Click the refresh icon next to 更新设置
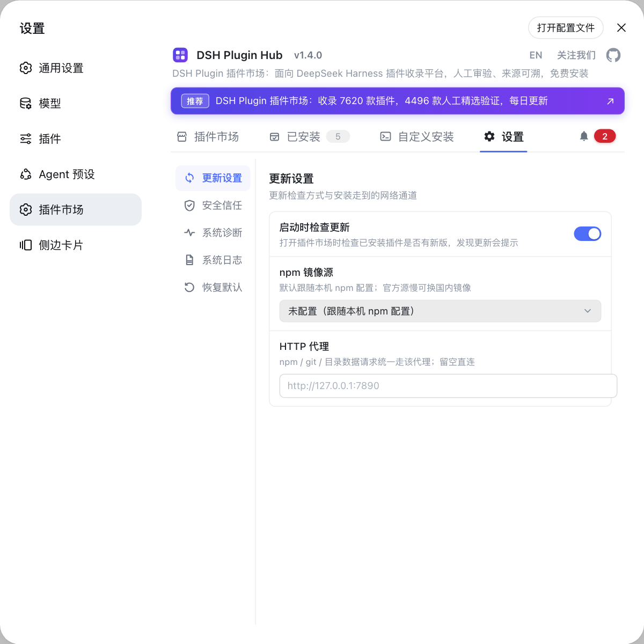This screenshot has height=644, width=644. tap(189, 178)
